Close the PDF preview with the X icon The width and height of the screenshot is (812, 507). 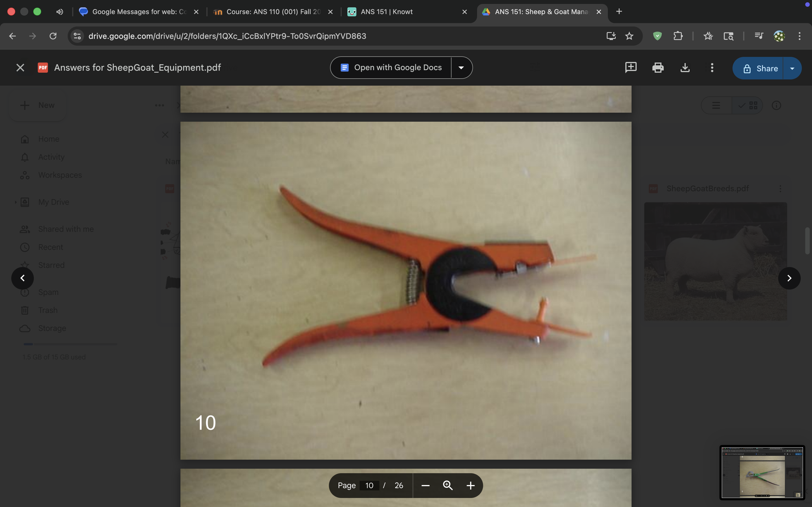pyautogui.click(x=20, y=68)
